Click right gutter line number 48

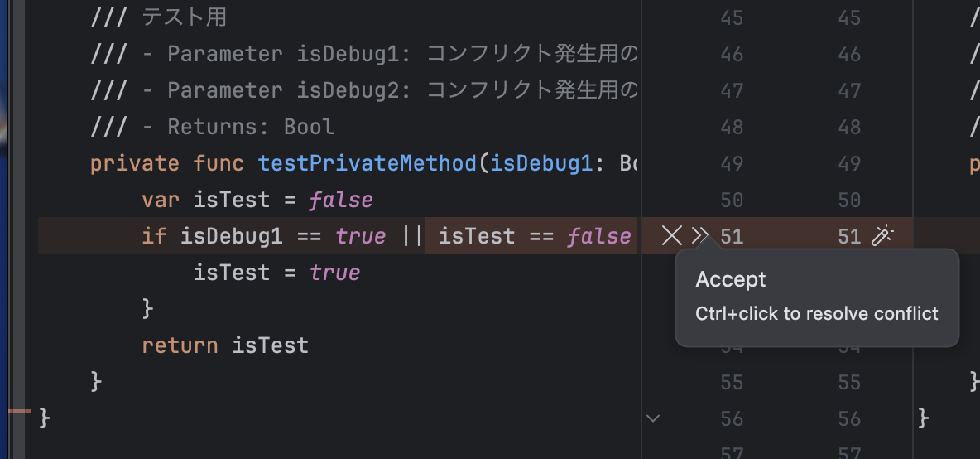click(849, 128)
